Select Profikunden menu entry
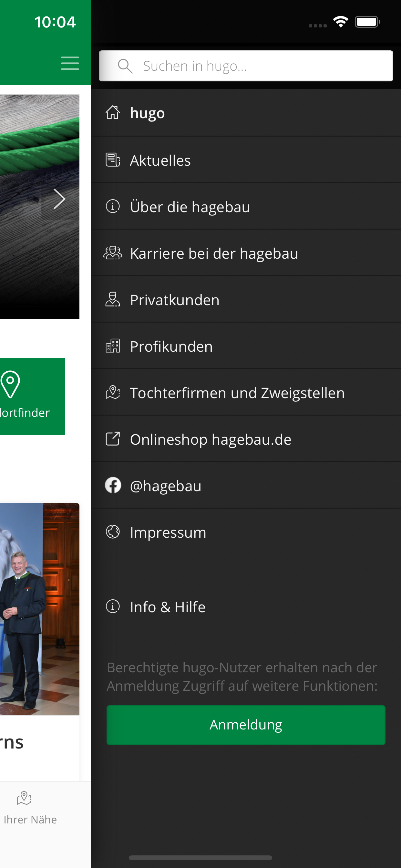Image resolution: width=401 pixels, height=868 pixels. point(246,346)
